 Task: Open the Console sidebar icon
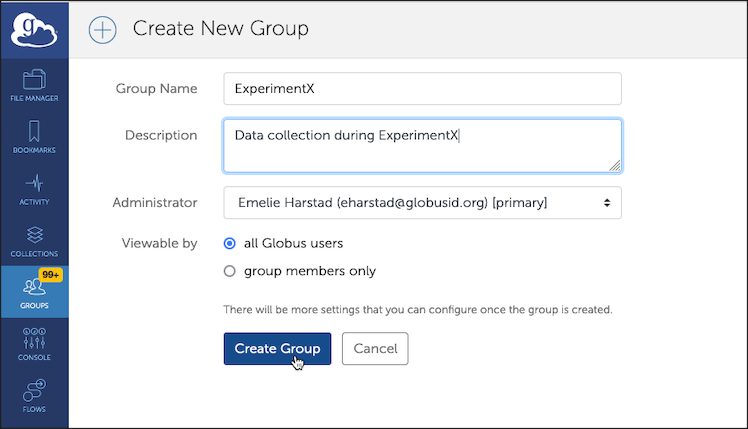(34, 344)
